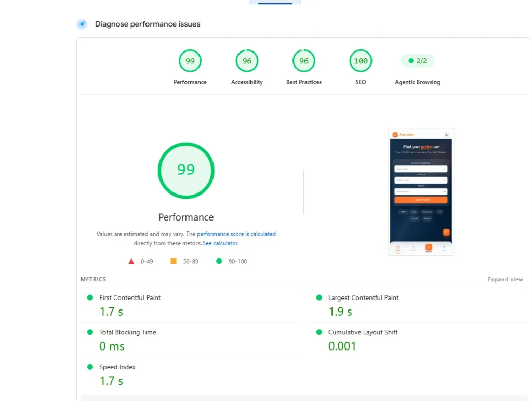The height and width of the screenshot is (401, 532).
Task: Select the SEO score gauge 100
Action: point(361,61)
